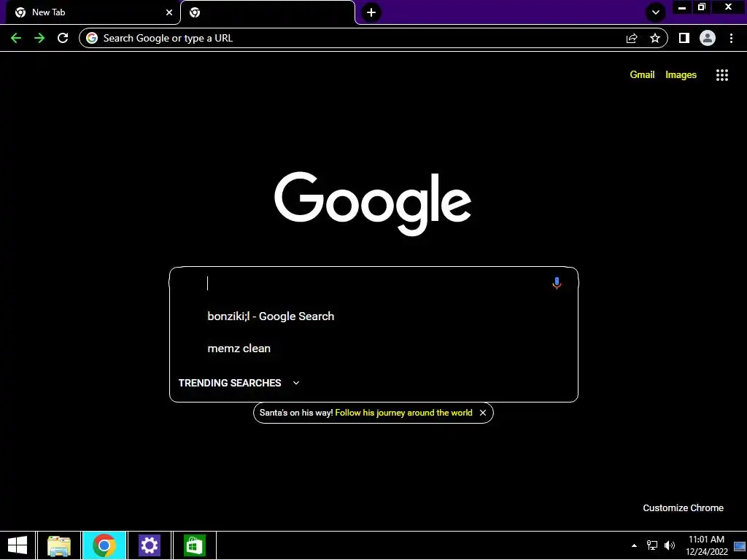The width and height of the screenshot is (747, 560).
Task: Open the Windows Start menu
Action: click(x=18, y=545)
